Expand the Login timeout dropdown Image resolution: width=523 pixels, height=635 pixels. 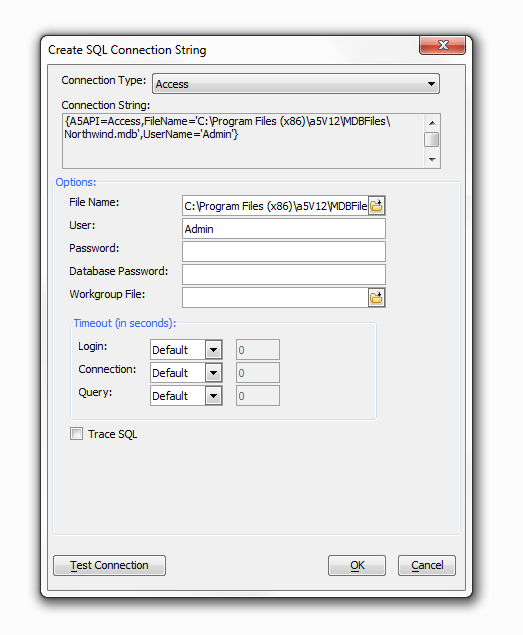[213, 349]
